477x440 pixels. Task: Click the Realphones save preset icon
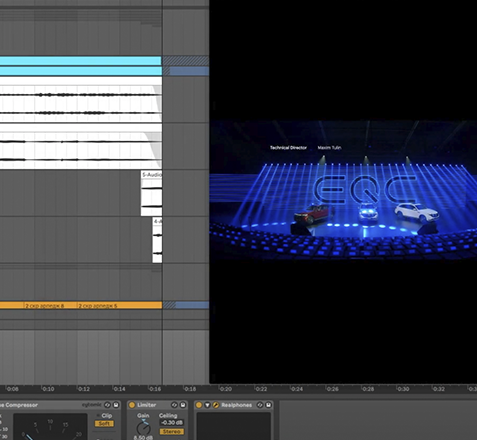coord(268,405)
